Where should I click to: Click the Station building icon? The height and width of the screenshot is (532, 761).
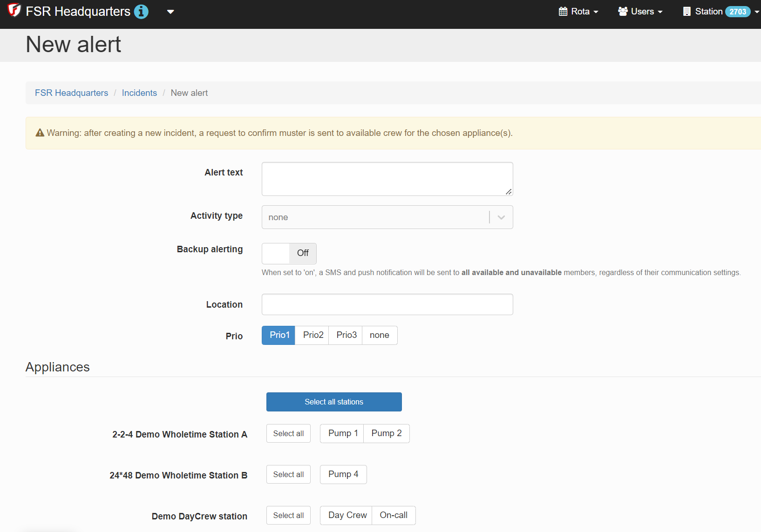click(686, 12)
